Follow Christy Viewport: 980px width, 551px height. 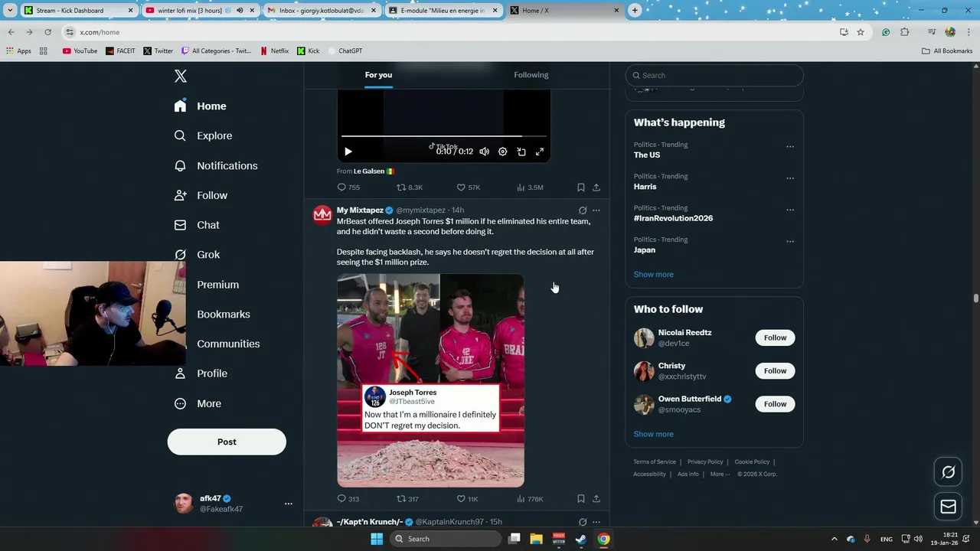[x=775, y=370]
